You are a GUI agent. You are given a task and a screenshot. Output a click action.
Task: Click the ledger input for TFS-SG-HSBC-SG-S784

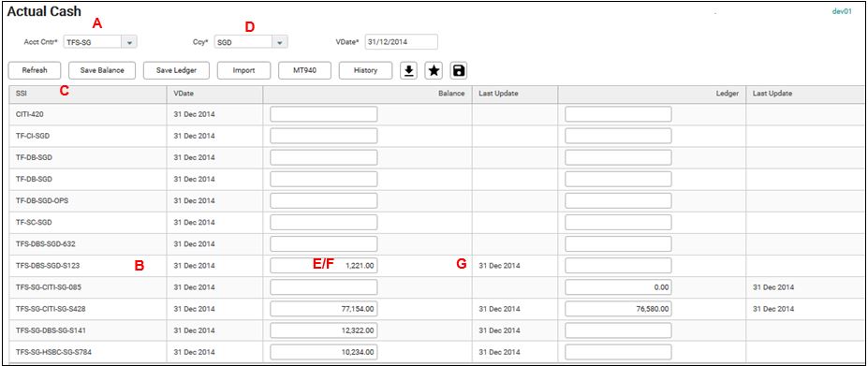point(618,352)
